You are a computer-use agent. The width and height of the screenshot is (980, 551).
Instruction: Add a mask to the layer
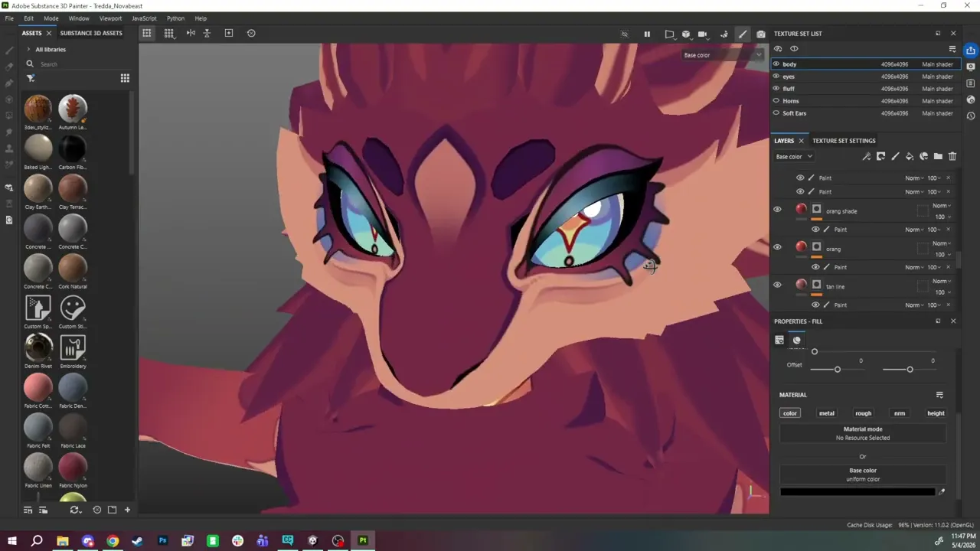coord(880,156)
